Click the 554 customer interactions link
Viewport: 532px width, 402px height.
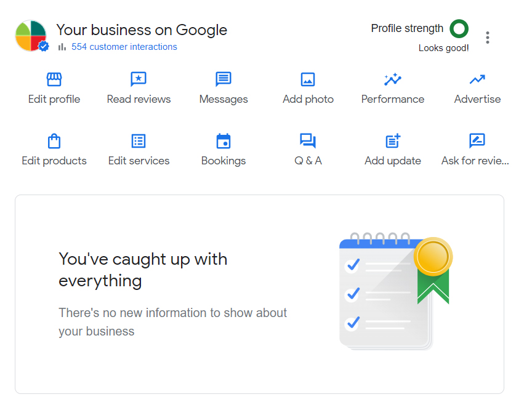[x=124, y=47]
